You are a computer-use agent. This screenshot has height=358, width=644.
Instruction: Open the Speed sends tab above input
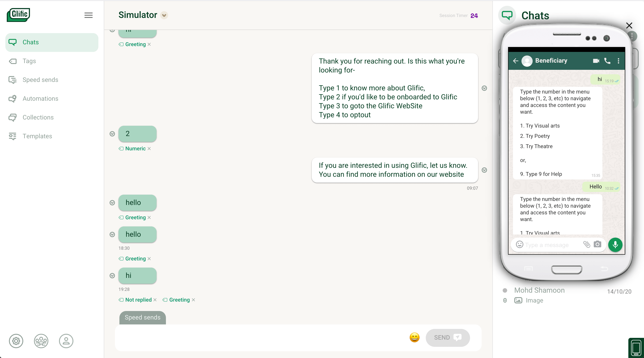142,318
